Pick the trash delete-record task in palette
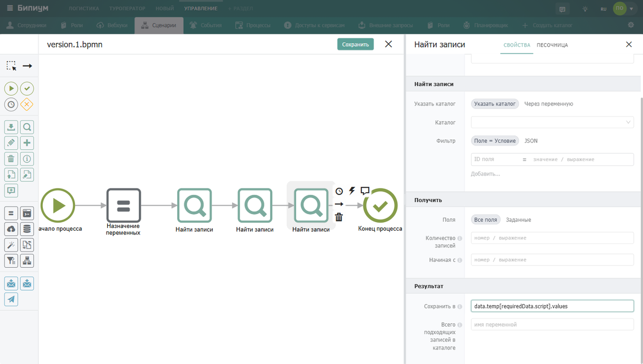This screenshot has width=643, height=364. [x=11, y=158]
